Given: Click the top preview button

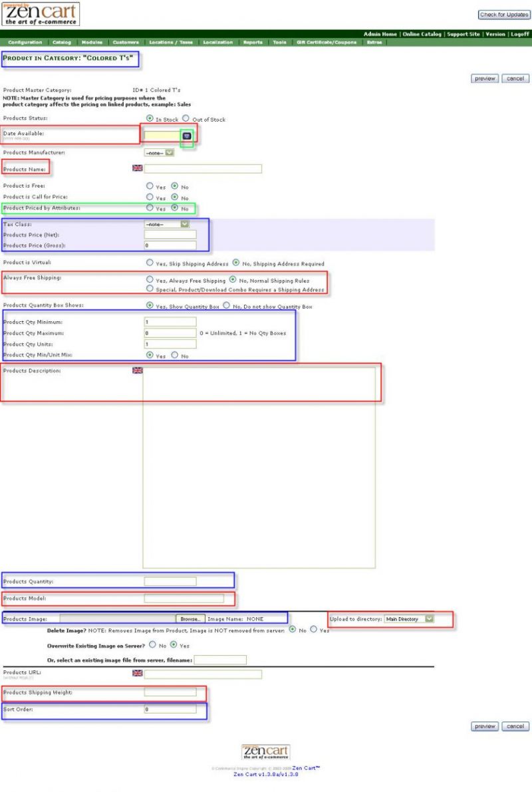Looking at the screenshot, I should click(x=485, y=78).
